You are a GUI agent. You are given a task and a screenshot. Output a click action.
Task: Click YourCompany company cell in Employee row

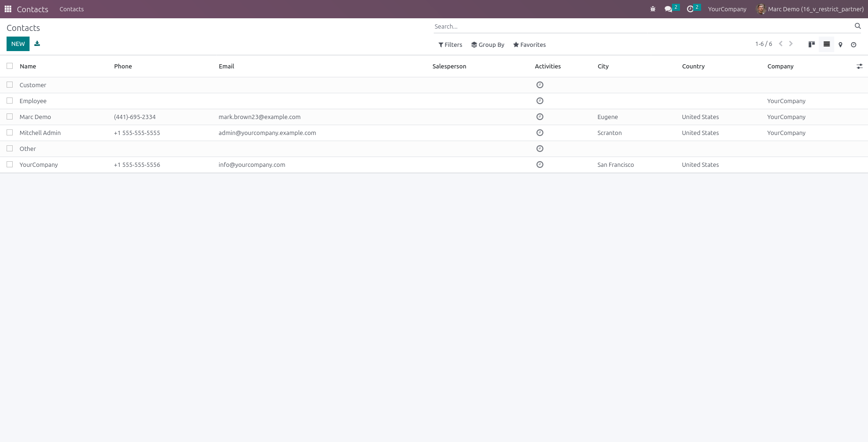tap(786, 101)
